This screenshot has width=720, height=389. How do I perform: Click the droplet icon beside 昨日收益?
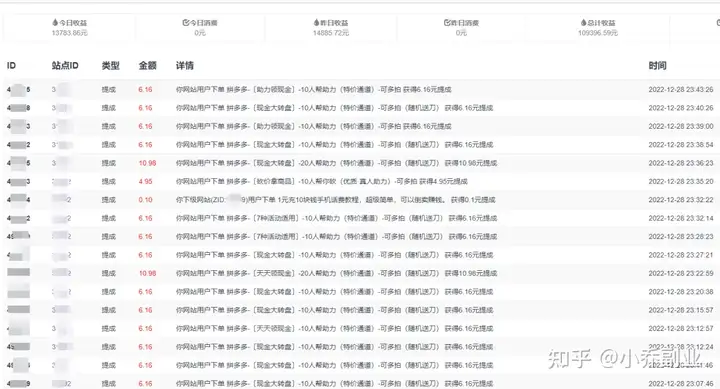(316, 22)
